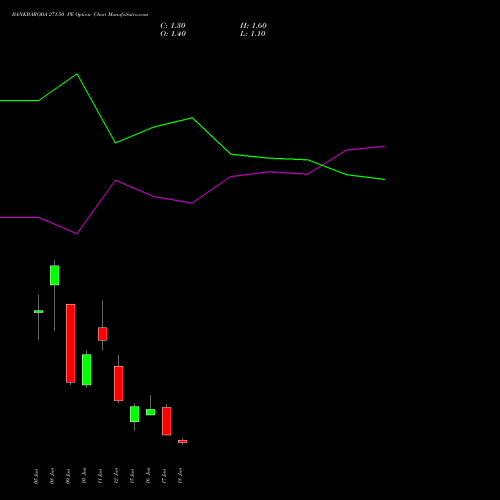
Task: Select the close value "C: 1.30"
Action: pos(173,26)
